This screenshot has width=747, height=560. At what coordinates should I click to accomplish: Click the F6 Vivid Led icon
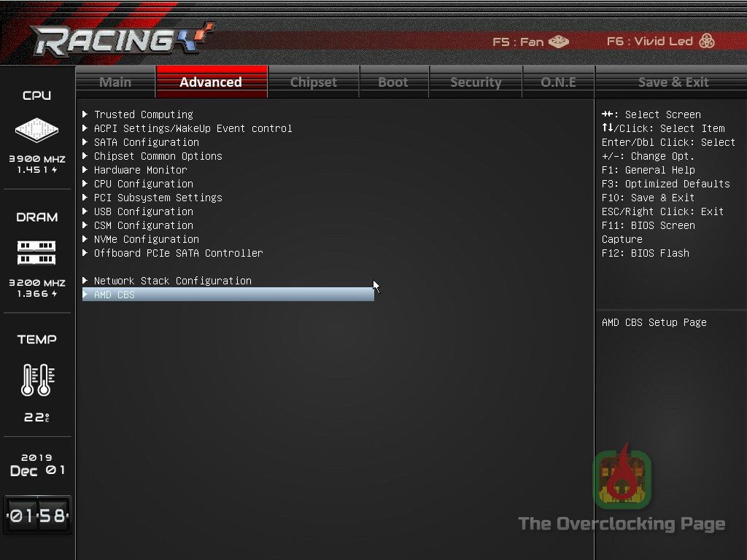tap(706, 41)
